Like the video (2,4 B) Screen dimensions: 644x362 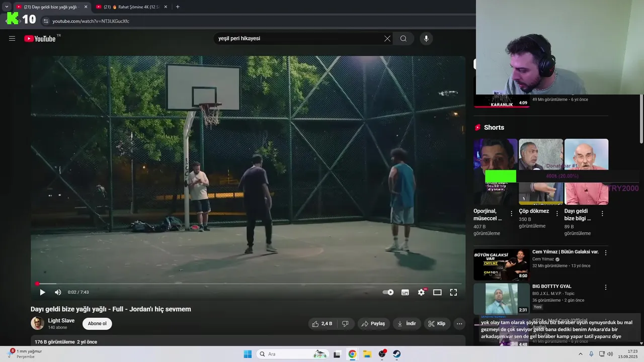pyautogui.click(x=322, y=324)
